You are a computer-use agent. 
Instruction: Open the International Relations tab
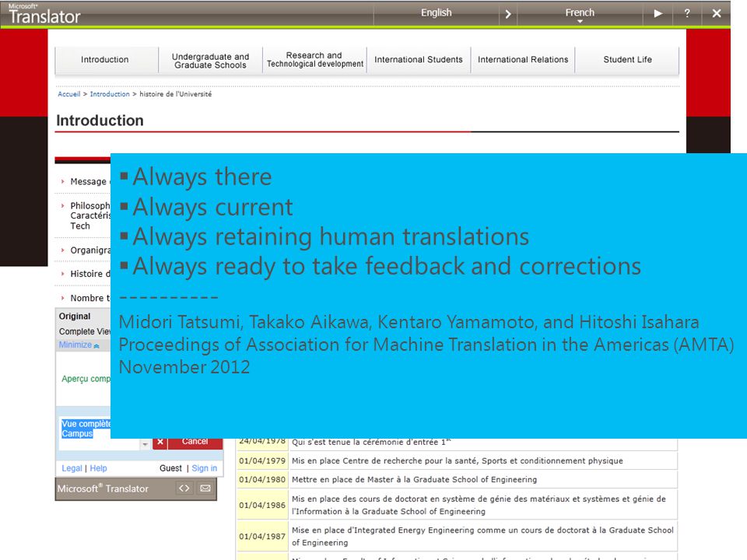(523, 60)
